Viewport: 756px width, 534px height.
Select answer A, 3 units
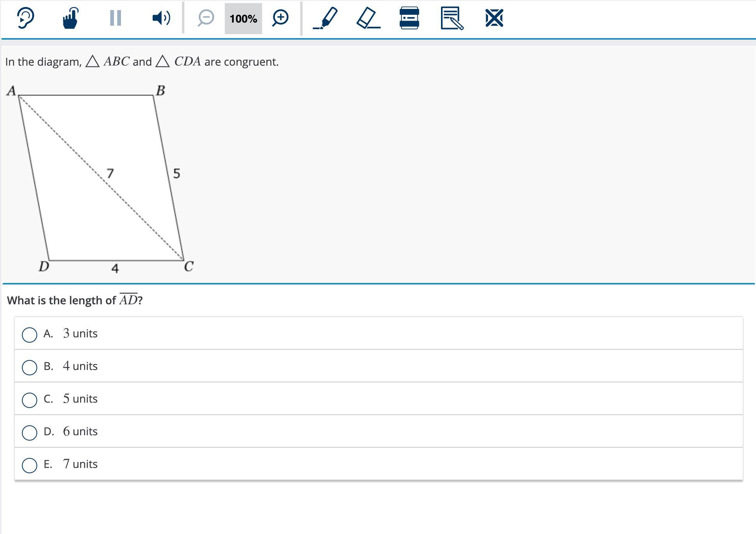[x=30, y=334]
